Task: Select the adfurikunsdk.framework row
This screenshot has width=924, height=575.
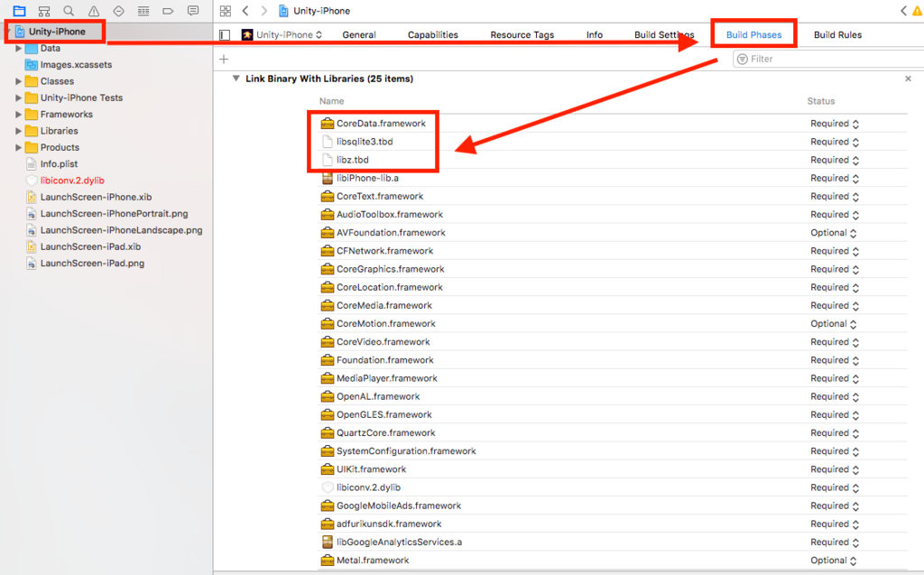Action: tap(613, 524)
